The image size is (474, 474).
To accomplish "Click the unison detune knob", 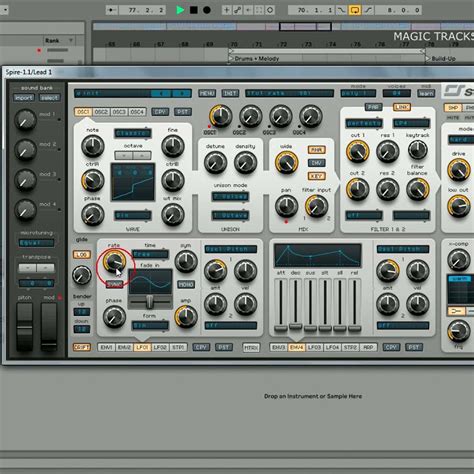I will [215, 163].
